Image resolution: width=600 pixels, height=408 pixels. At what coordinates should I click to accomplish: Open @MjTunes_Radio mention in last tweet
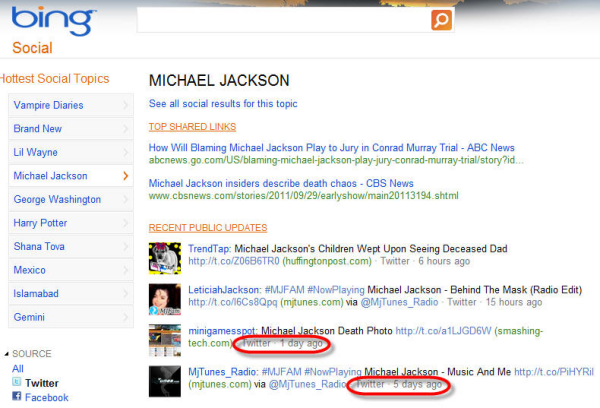[x=308, y=384]
